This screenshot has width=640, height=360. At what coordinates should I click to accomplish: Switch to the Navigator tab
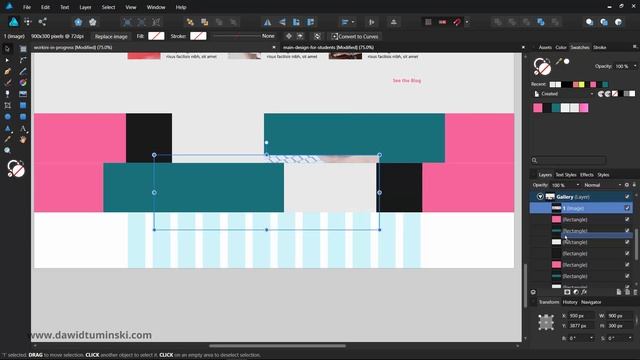click(x=591, y=302)
